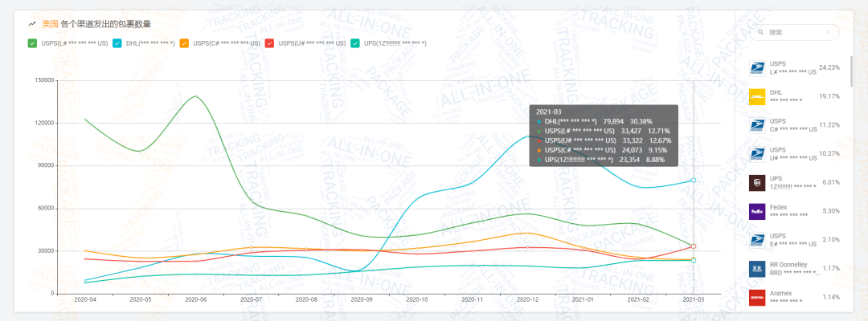Click the UPS brown shield logo
This screenshot has width=868, height=321.
coord(756,183)
